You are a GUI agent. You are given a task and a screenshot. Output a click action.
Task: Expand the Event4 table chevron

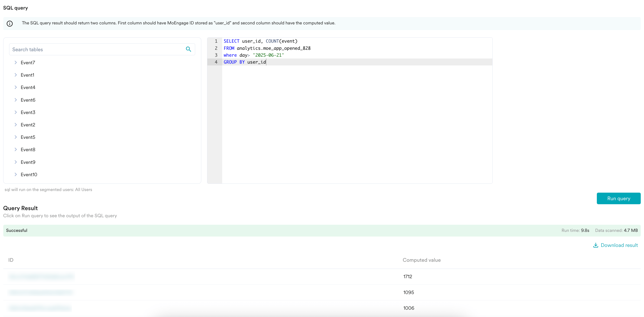coord(15,87)
